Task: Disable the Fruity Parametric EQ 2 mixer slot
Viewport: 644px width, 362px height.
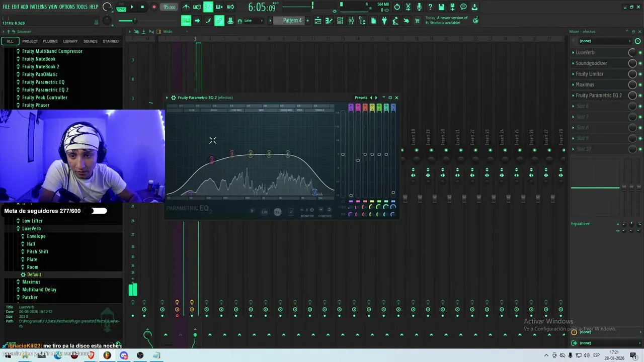Action: pos(640,96)
